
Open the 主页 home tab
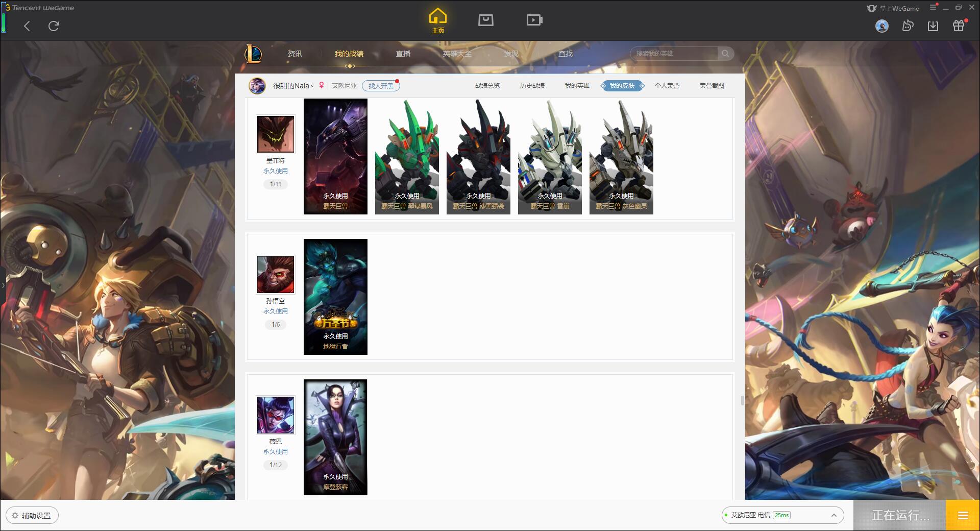[438, 21]
